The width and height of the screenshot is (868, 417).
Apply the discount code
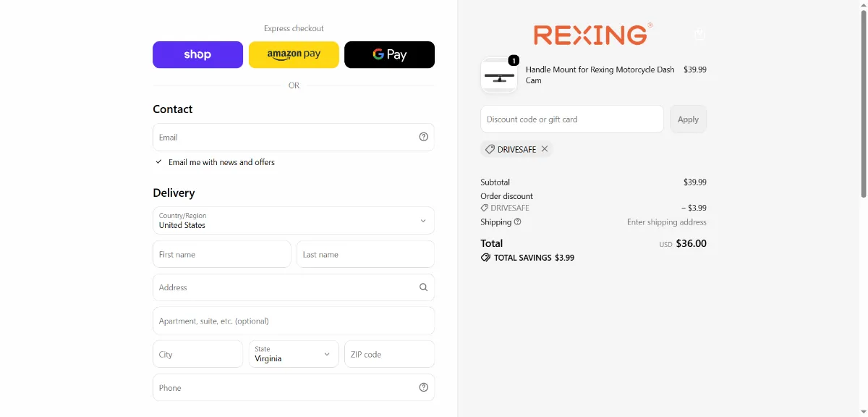(x=688, y=119)
